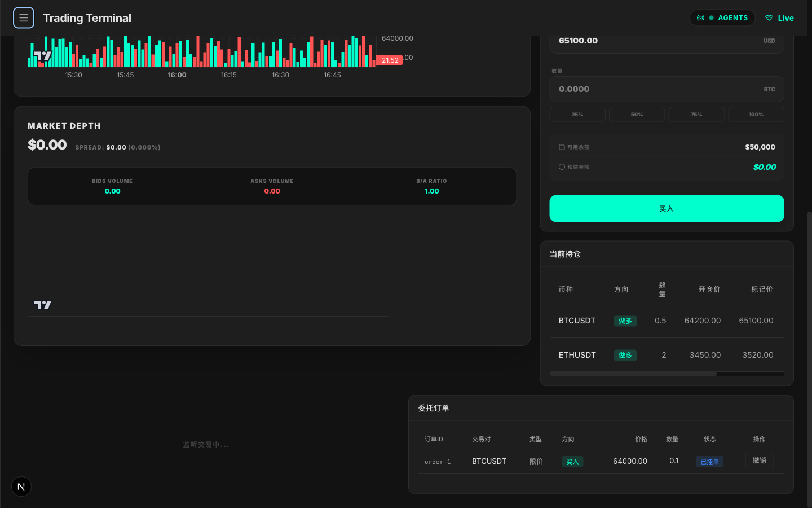The image size is (812, 508).
Task: Click the TradingView logo in the Market Depth chart
Action: coord(43,305)
